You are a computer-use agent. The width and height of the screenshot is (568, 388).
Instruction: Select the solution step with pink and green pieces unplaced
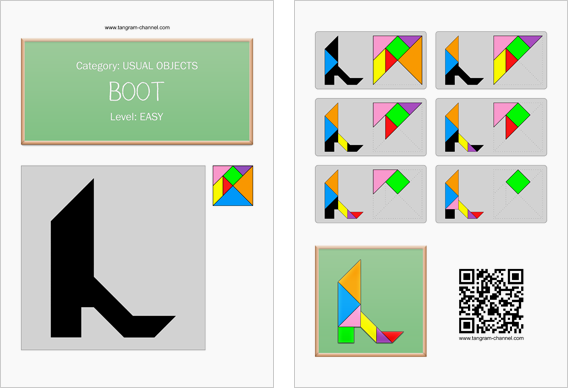tap(371, 194)
